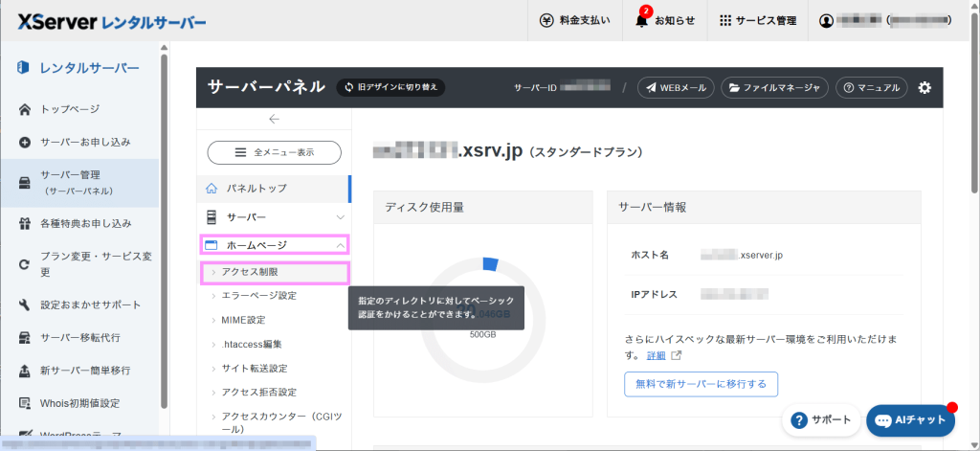Show all menus with 全メニュー表示
The height and width of the screenshot is (451, 980).
pyautogui.click(x=274, y=152)
